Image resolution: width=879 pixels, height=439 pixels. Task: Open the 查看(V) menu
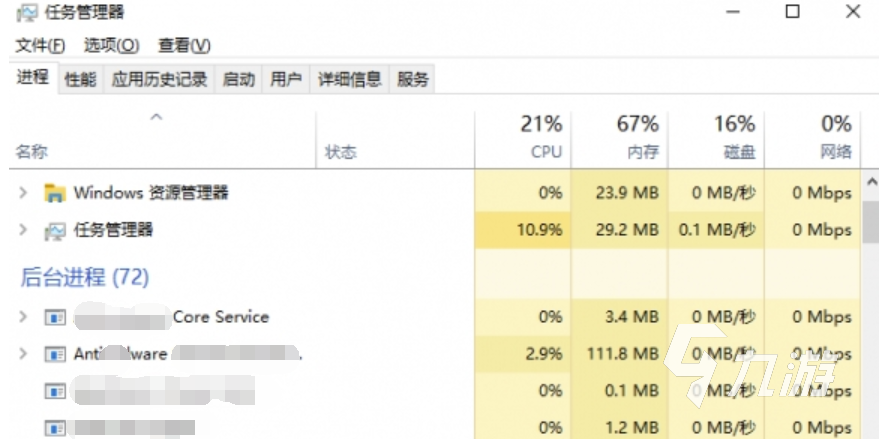coord(184,46)
